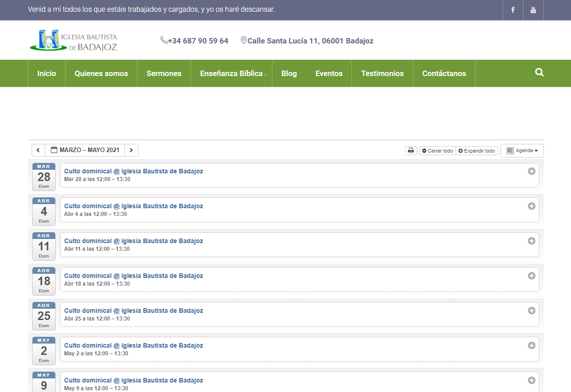Click the time text 'Abr 18 a las 12:00 – 13:30'
The width and height of the screenshot is (571, 392).
(97, 284)
